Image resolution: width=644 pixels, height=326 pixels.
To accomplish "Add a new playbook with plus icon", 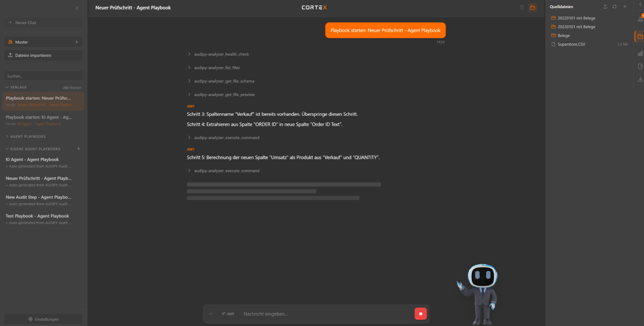I will pyautogui.click(x=78, y=149).
